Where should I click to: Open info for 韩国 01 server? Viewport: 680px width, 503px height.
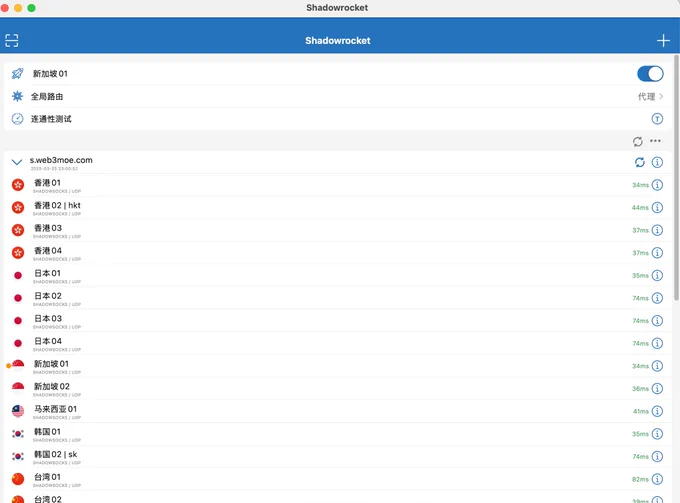coord(657,434)
